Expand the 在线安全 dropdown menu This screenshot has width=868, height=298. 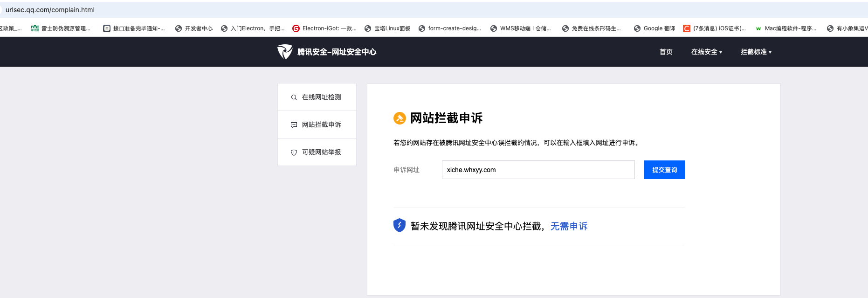point(707,52)
